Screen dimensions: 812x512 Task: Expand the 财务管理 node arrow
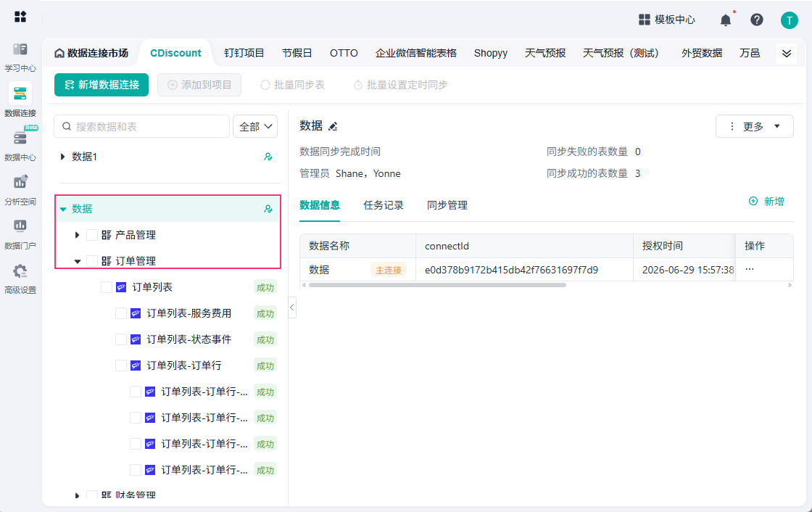[77, 495]
